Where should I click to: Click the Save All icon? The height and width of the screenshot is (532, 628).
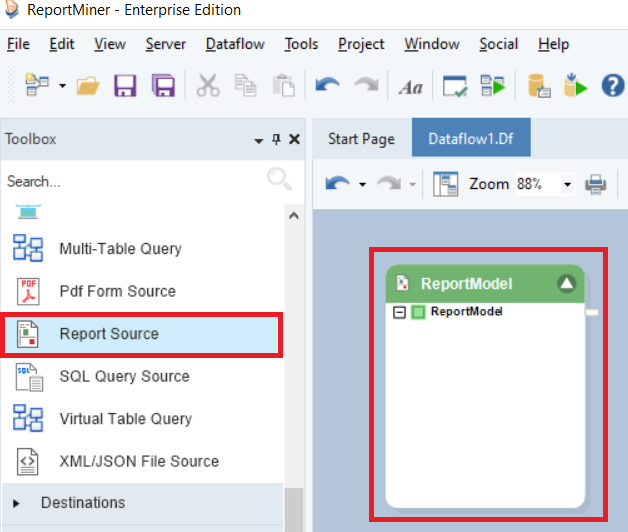tap(163, 86)
